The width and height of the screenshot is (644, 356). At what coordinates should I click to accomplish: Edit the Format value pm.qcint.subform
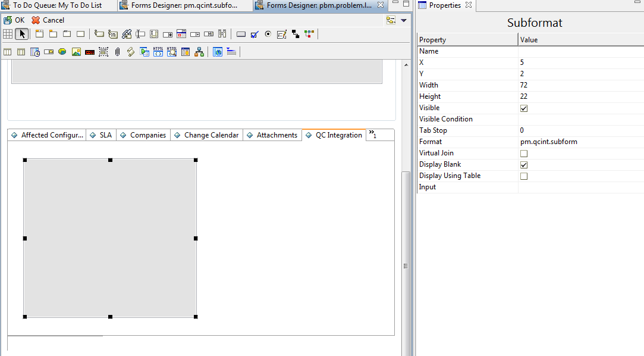(581, 142)
